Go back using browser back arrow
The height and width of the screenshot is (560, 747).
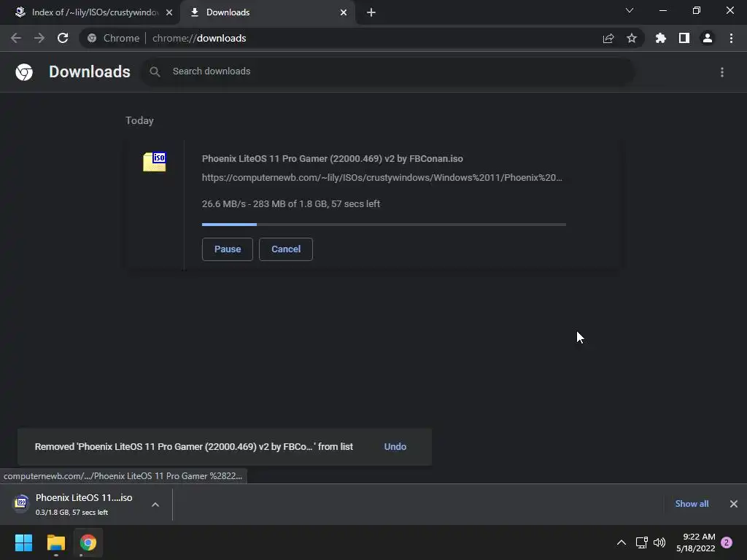point(16,38)
